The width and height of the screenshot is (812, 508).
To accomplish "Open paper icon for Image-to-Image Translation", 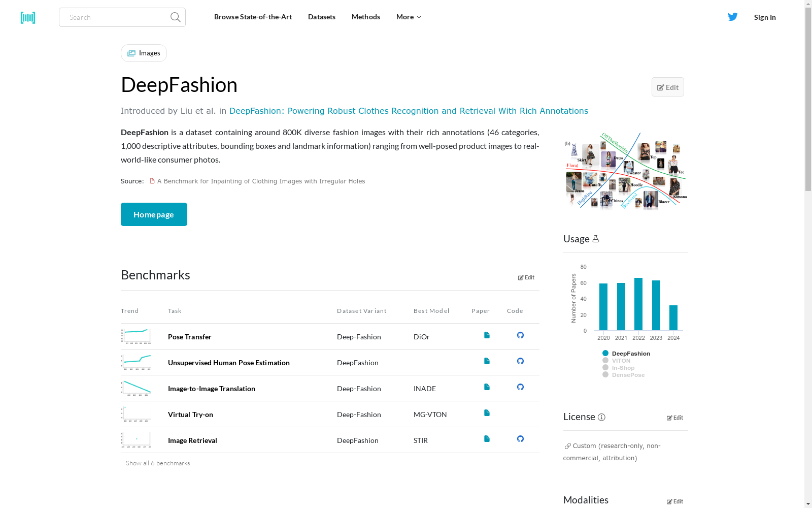I will 487,387.
